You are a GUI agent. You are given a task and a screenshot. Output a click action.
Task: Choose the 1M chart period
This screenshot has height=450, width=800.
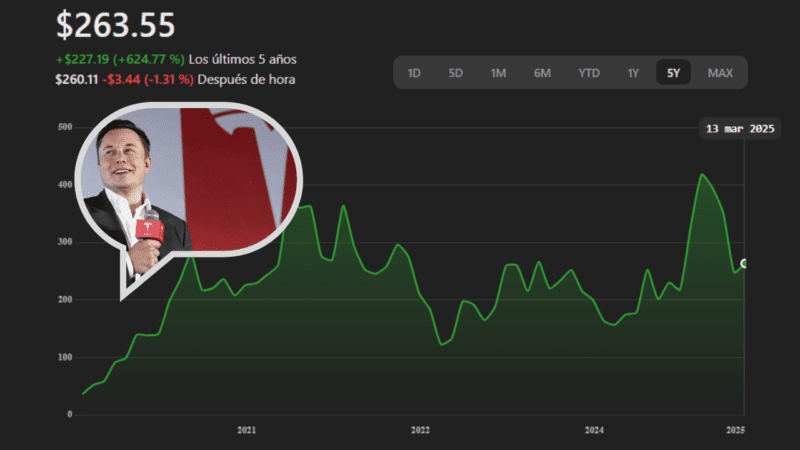(498, 73)
